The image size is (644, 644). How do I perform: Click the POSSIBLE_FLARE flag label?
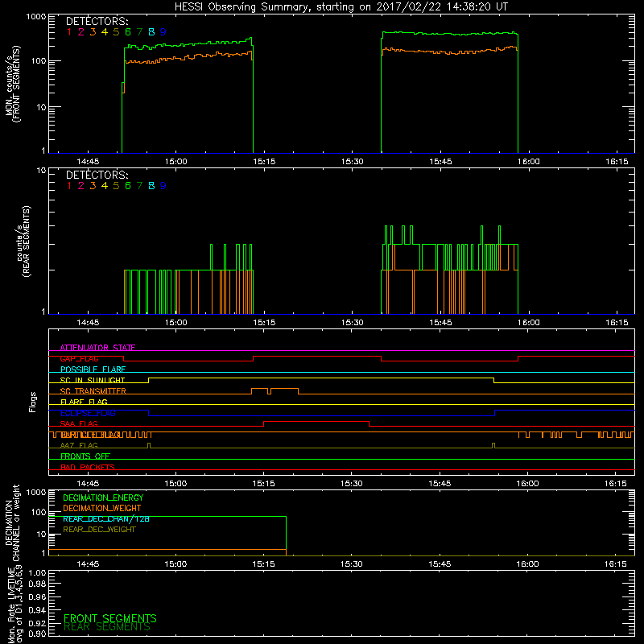(93, 369)
